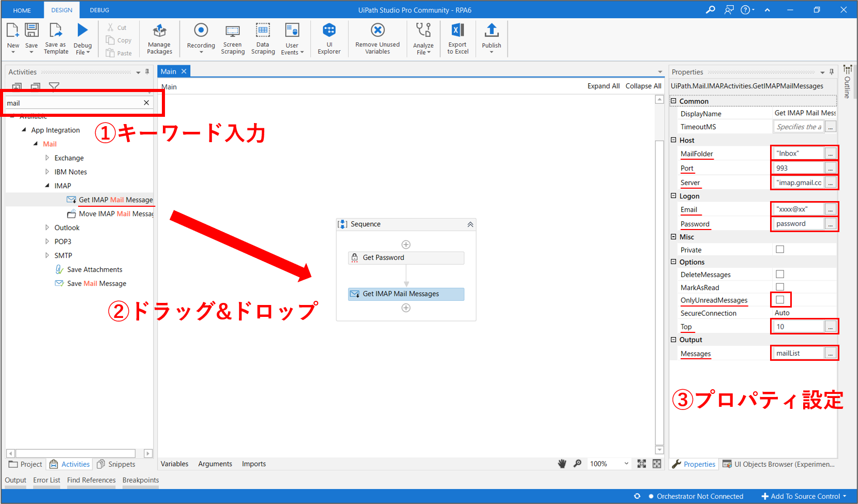Publish the project
Screen dimensions: 858x504
click(x=491, y=38)
